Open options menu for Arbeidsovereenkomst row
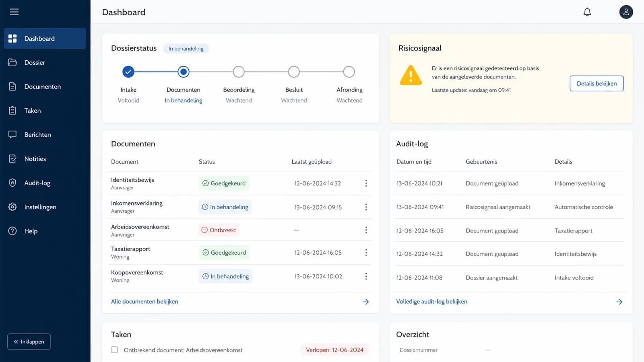 coord(366,230)
